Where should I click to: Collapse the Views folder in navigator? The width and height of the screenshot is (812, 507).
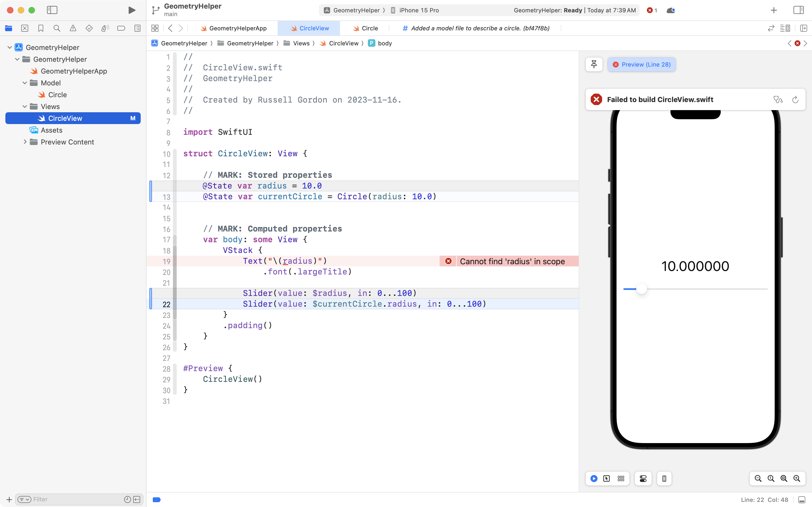point(24,106)
